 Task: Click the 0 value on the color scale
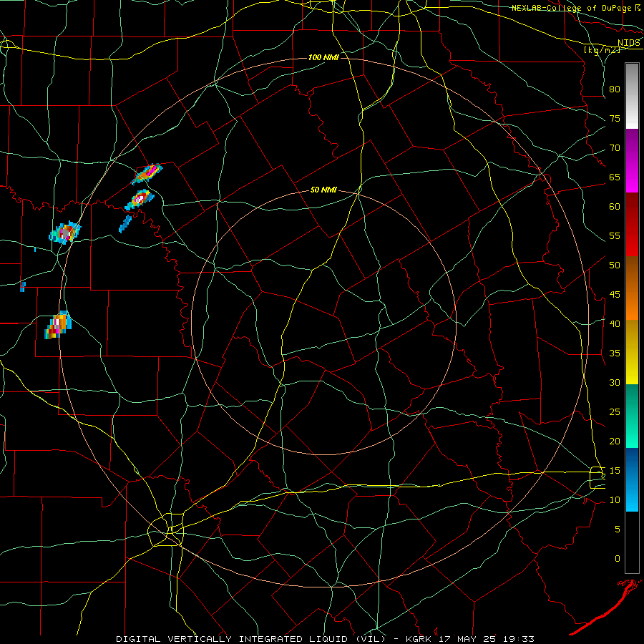[618, 559]
